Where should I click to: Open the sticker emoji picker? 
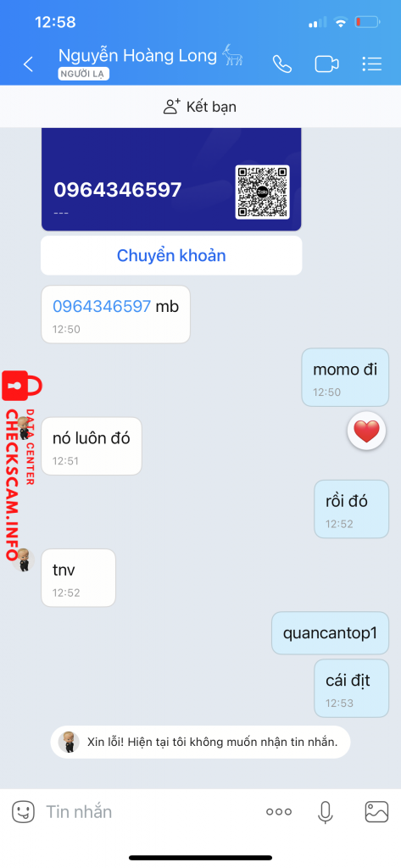[23, 811]
